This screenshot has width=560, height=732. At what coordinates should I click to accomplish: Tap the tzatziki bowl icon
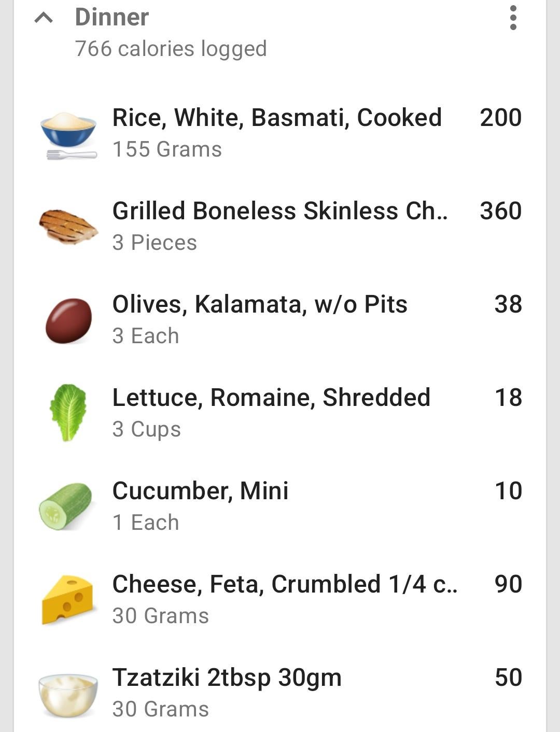pyautogui.click(x=68, y=695)
